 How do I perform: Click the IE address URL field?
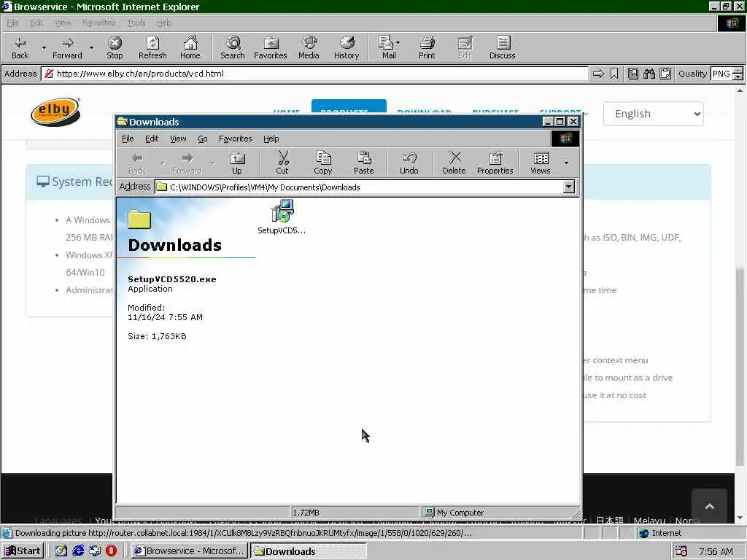click(314, 74)
